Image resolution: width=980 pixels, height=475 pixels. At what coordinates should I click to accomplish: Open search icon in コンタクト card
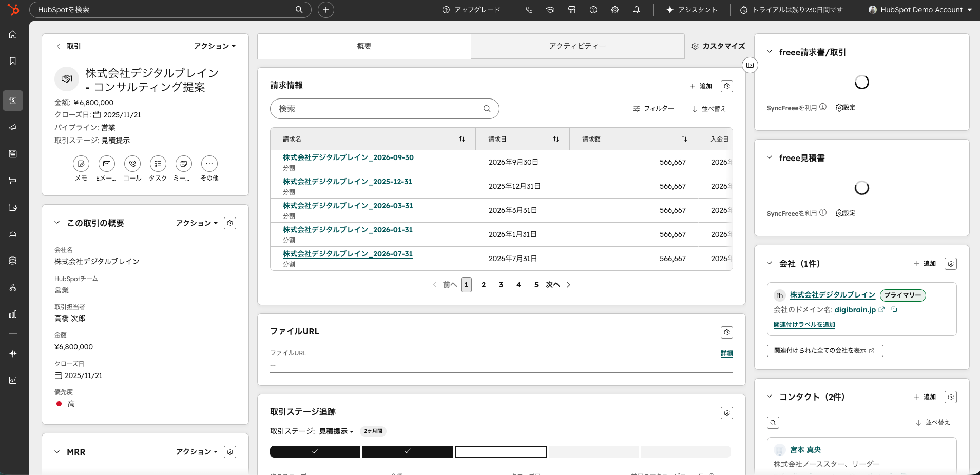click(773, 423)
